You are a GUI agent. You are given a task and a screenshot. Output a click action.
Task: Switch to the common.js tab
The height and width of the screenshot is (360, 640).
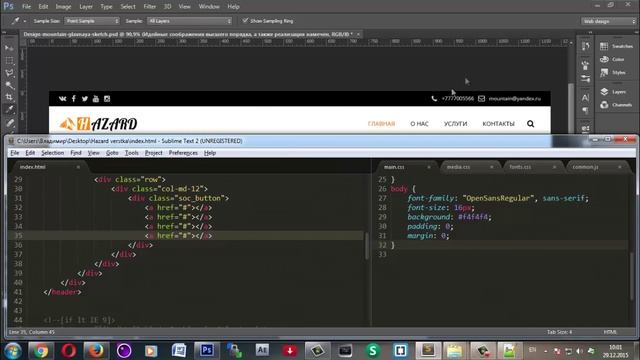pos(595,167)
